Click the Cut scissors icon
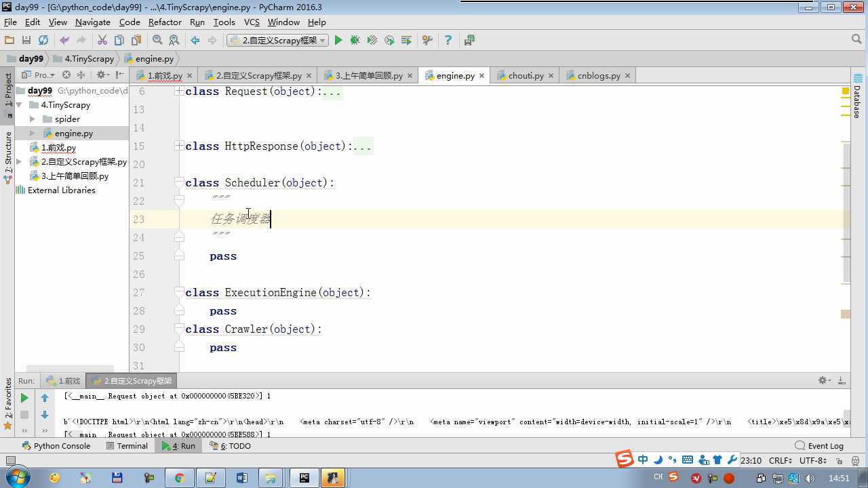 click(x=102, y=41)
